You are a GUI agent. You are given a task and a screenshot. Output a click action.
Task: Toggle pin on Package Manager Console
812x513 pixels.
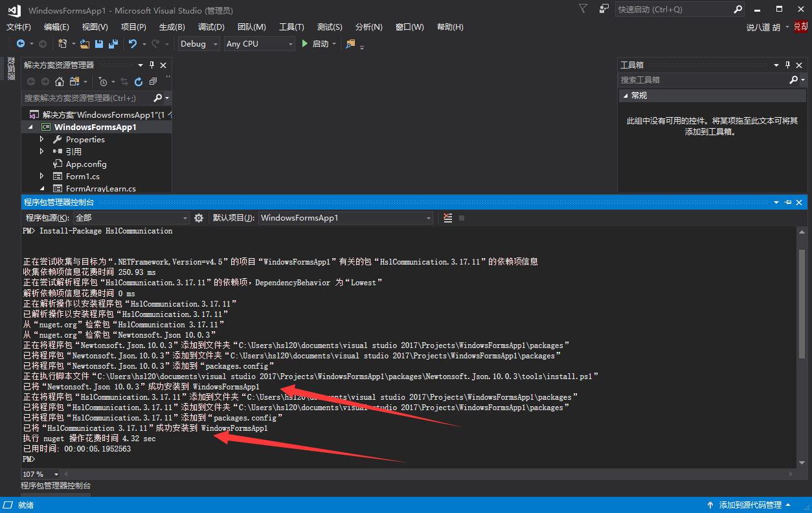(787, 202)
